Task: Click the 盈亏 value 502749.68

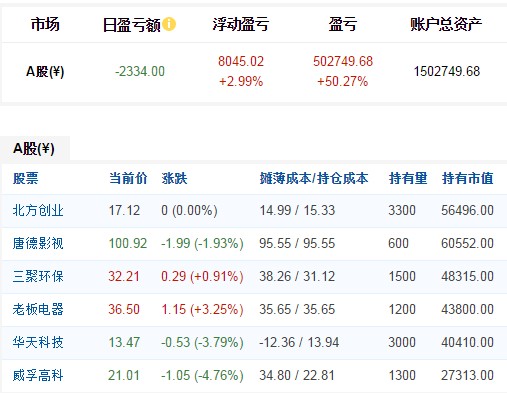Action: coord(343,61)
